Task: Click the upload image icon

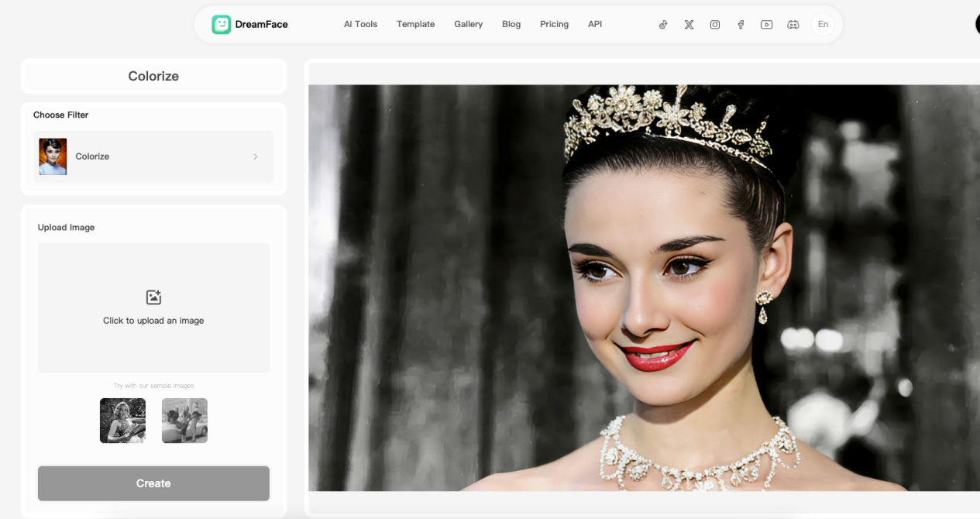Action: tap(153, 297)
